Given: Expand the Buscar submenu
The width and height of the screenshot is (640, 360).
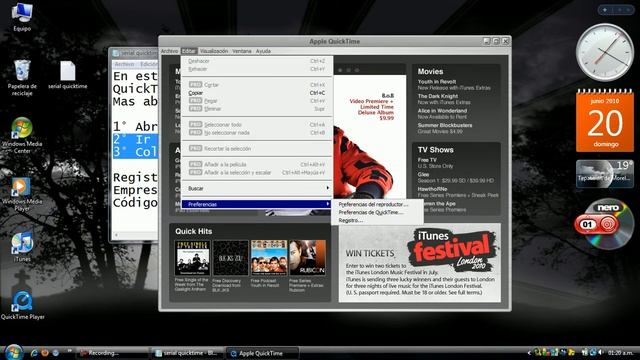Looking at the screenshot, I should [257, 188].
